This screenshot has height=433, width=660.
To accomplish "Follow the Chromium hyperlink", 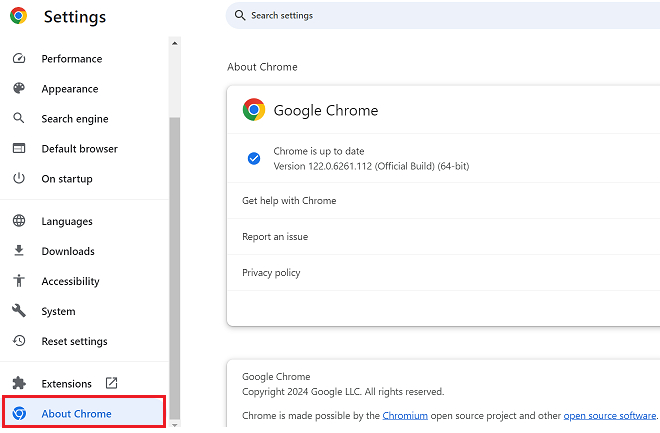I will tap(405, 415).
